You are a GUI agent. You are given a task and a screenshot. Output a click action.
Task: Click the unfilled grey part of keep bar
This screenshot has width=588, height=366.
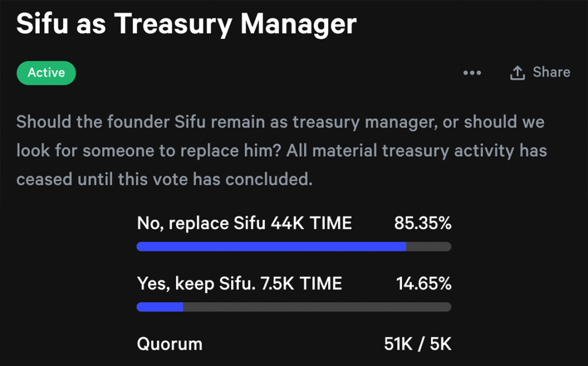click(x=317, y=307)
